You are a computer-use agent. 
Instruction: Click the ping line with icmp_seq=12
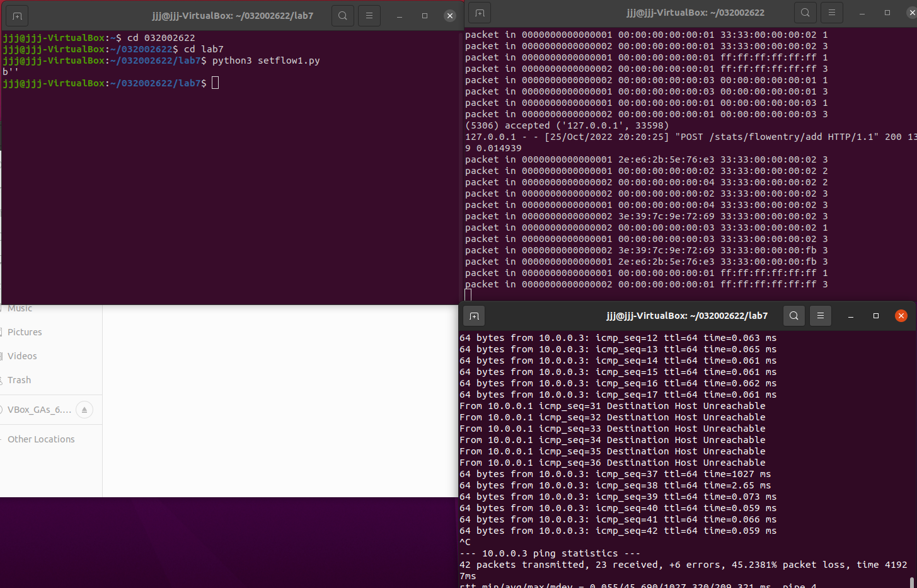(618, 338)
